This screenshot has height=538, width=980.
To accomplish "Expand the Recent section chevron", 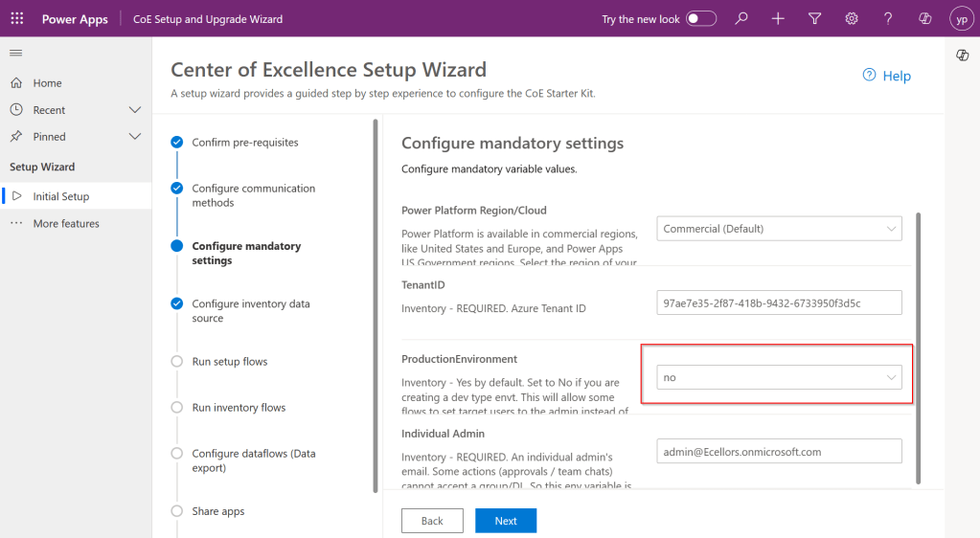I will (x=135, y=110).
